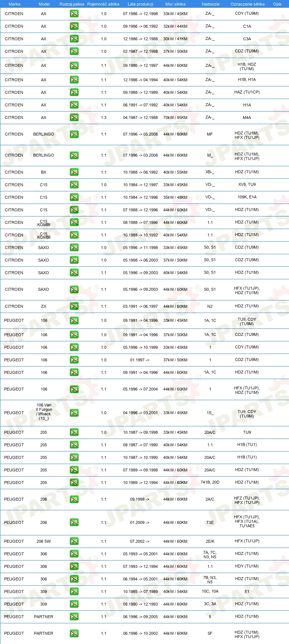This screenshot has width=289, height=644.
Task: Click the date range 05.1996 -> 10.1999
Action: (140, 347)
